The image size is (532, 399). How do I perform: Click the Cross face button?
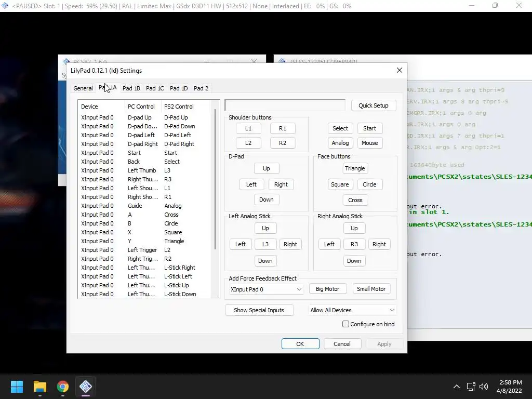click(355, 200)
